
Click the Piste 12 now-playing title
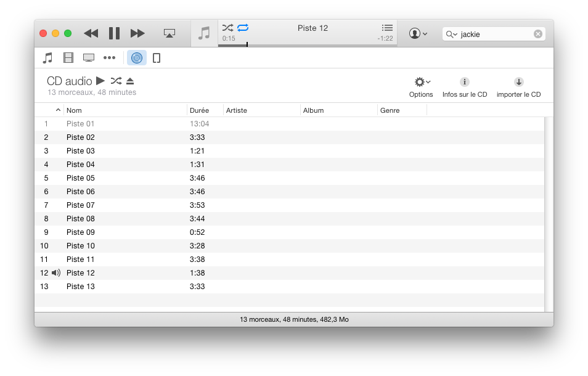pyautogui.click(x=312, y=28)
